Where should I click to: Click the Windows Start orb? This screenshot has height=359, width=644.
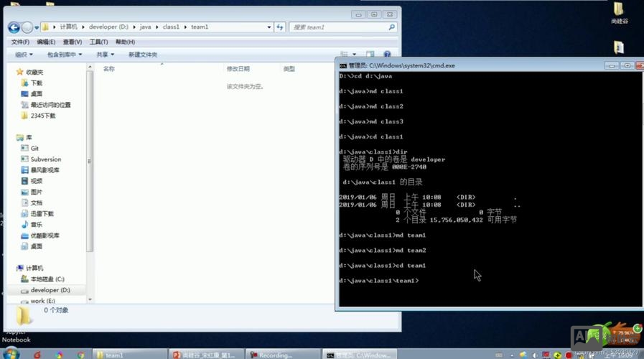coord(11,354)
